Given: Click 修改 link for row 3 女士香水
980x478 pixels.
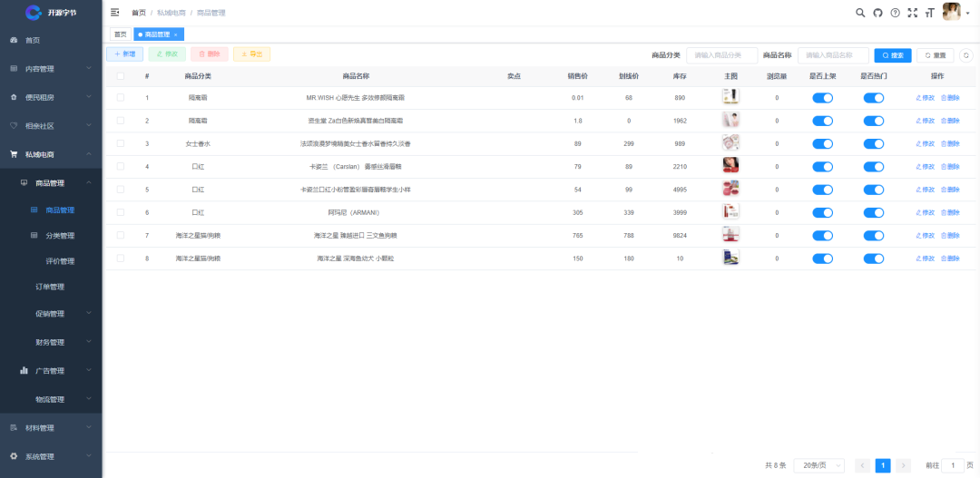Looking at the screenshot, I should pyautogui.click(x=925, y=143).
